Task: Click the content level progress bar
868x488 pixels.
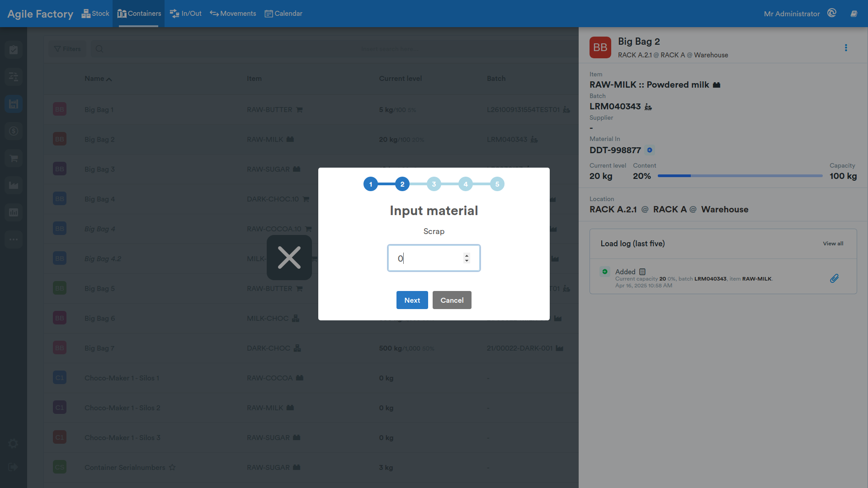Action: (740, 176)
